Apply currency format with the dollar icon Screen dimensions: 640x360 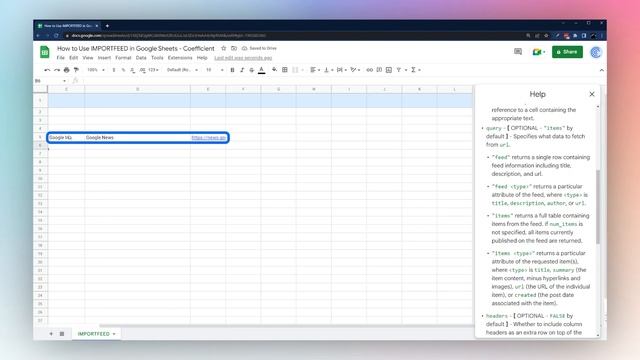point(114,70)
